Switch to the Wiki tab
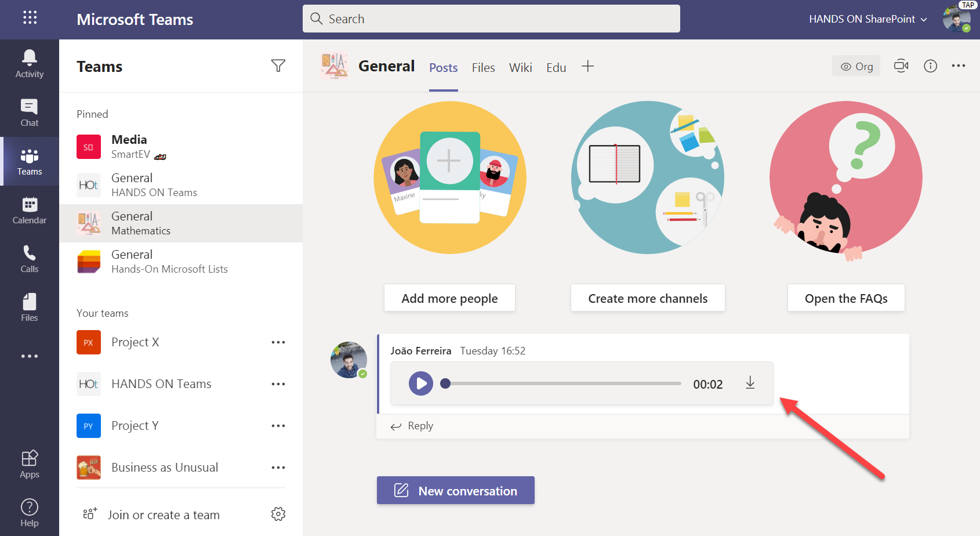Screen dimensions: 980x536 pos(520,68)
